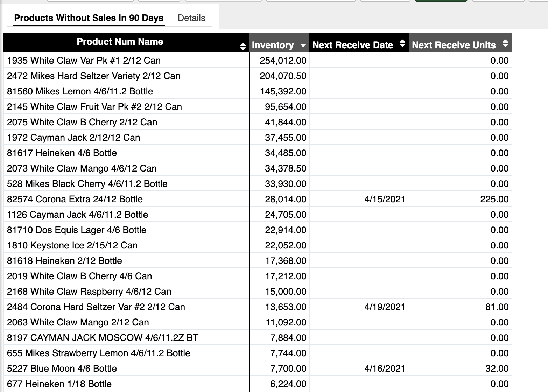Select row 2168 White Claw Raspberry 4/6/12 Can
This screenshot has height=392, width=548.
pyautogui.click(x=258, y=292)
